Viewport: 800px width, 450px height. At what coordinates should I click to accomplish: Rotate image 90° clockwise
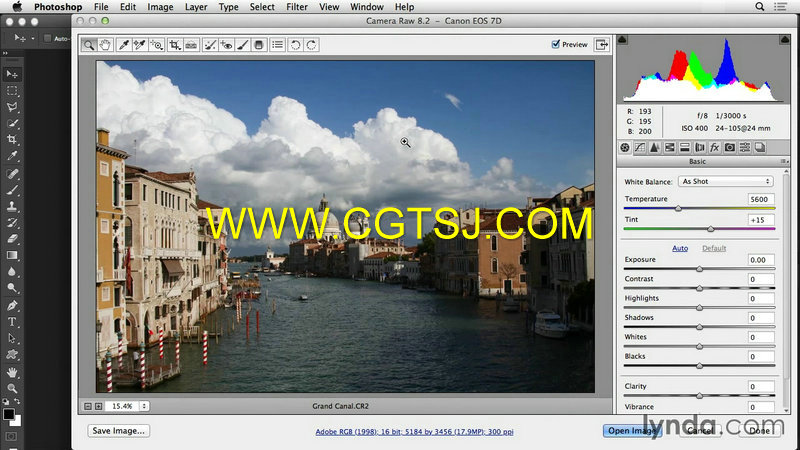point(311,45)
